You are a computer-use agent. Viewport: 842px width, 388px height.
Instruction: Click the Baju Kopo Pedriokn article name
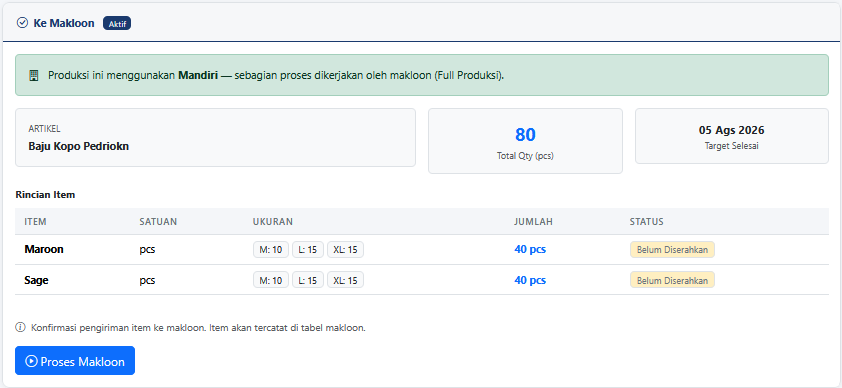pyautogui.click(x=78, y=146)
